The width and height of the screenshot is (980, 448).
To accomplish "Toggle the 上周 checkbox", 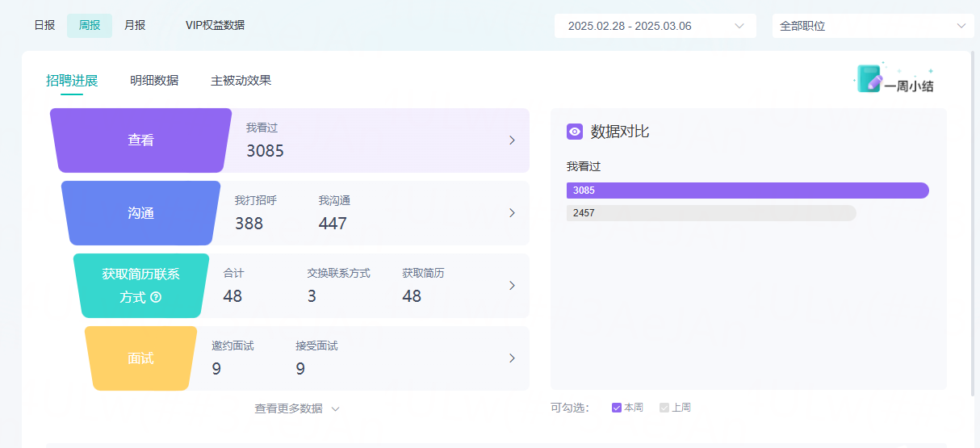I will (664, 408).
